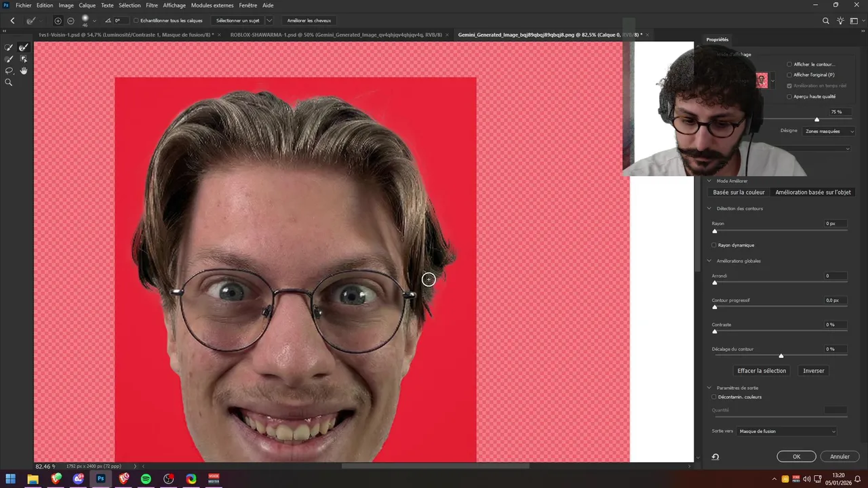This screenshot has height=488, width=868.
Task: Open the Edition menu
Action: (x=45, y=5)
